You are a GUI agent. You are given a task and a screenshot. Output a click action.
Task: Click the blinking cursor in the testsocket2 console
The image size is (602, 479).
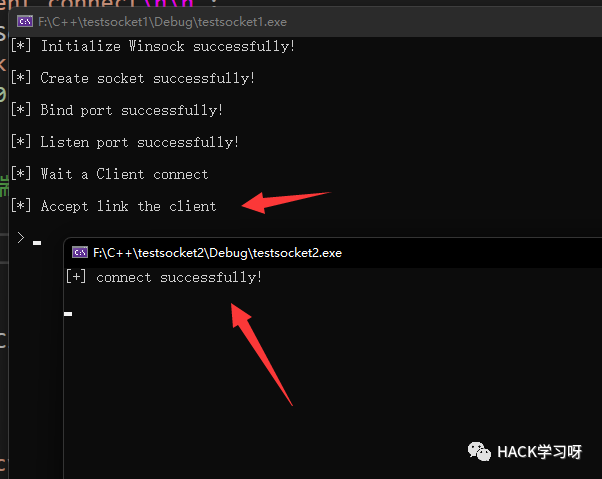tap(68, 314)
